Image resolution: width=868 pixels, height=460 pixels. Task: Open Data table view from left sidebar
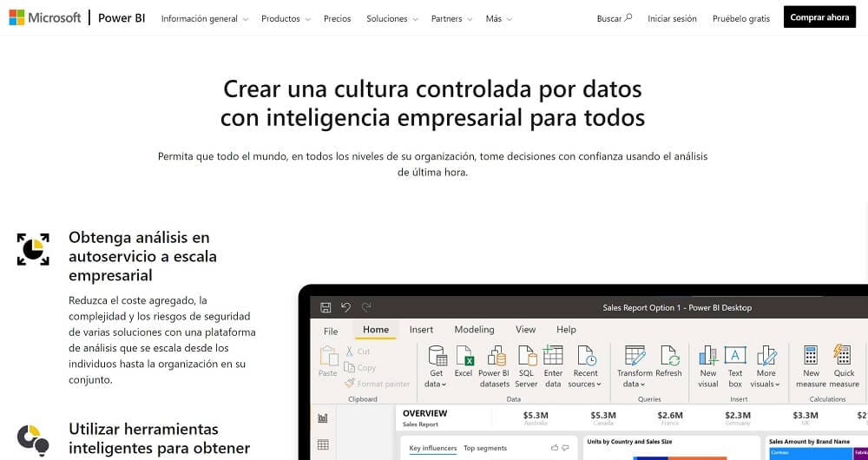(x=323, y=444)
